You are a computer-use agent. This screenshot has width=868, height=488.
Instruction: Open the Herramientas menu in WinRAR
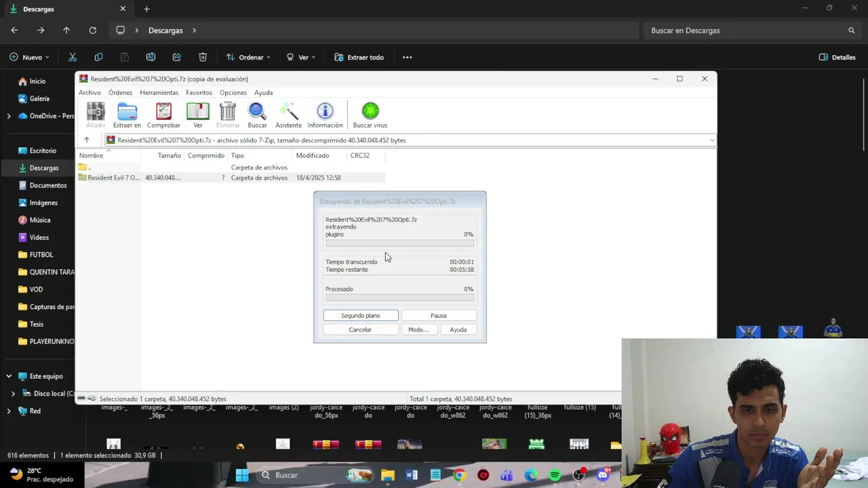coord(159,93)
